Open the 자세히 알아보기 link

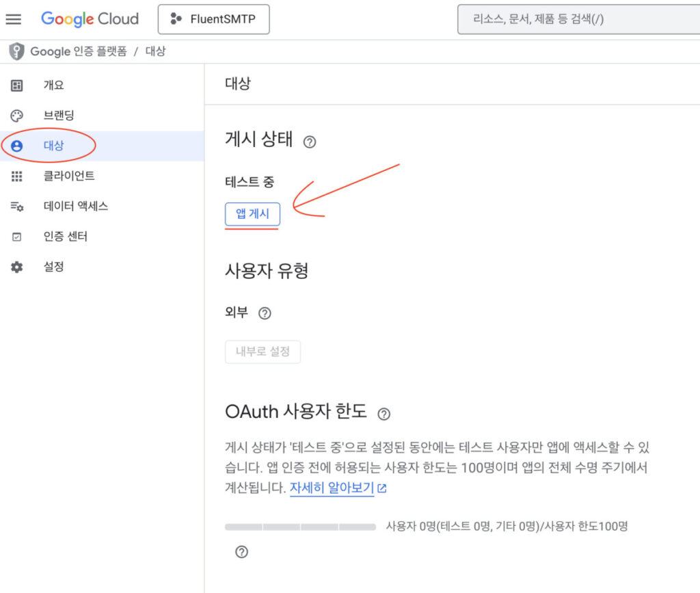pyautogui.click(x=332, y=488)
